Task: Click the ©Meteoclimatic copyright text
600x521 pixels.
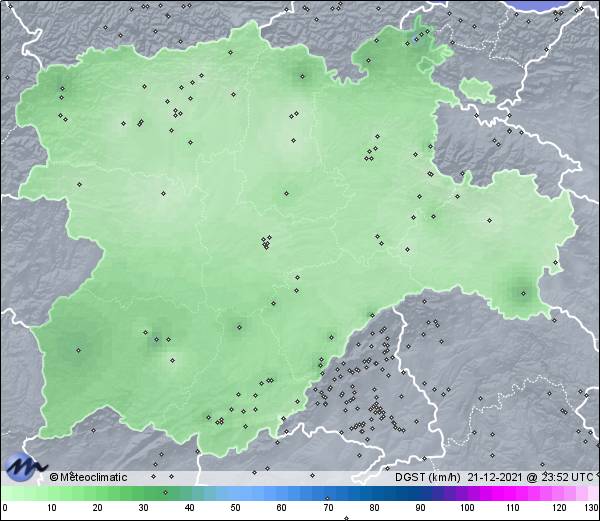Action: (x=88, y=477)
